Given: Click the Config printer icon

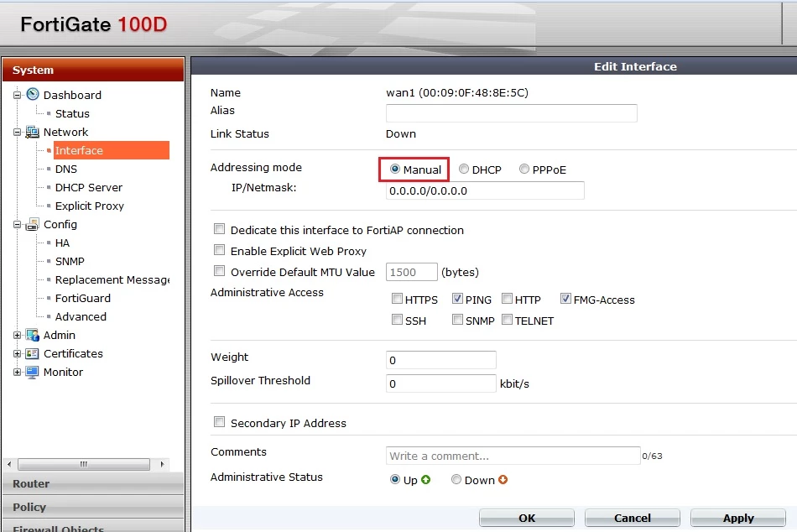Looking at the screenshot, I should coord(33,224).
